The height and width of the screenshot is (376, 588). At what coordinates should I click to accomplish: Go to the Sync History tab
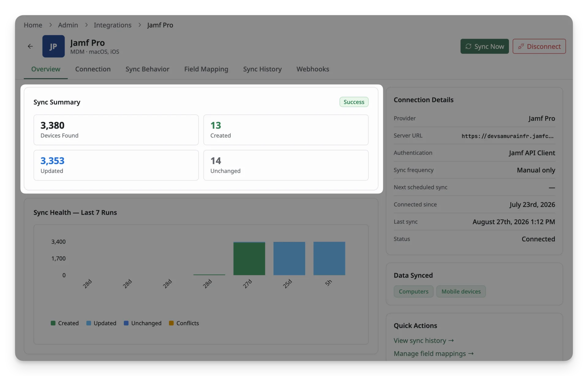[262, 69]
